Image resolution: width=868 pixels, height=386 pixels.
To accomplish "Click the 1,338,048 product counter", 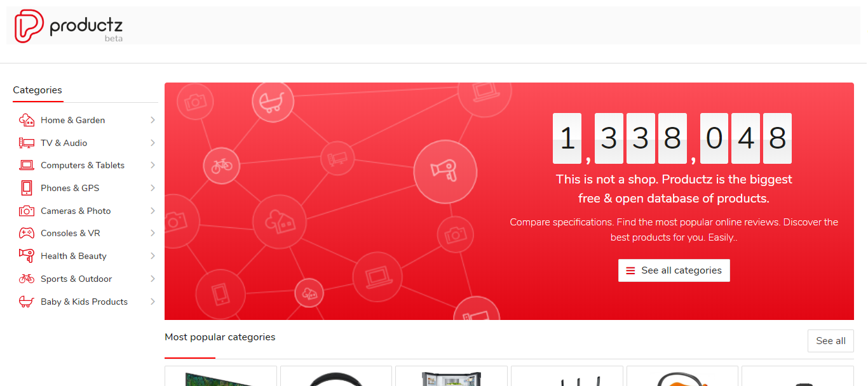I will point(672,138).
